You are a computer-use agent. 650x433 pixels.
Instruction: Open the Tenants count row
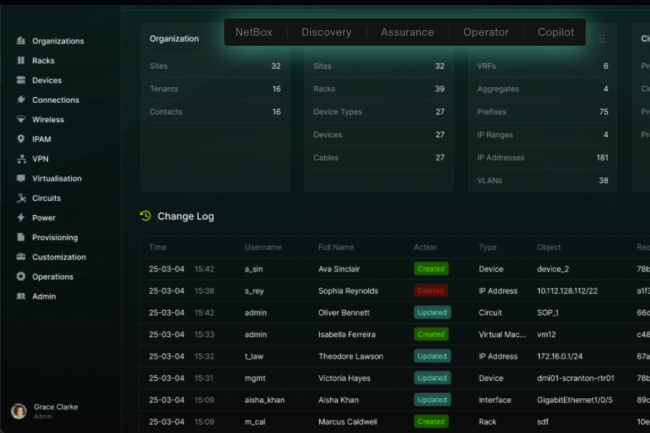point(215,89)
